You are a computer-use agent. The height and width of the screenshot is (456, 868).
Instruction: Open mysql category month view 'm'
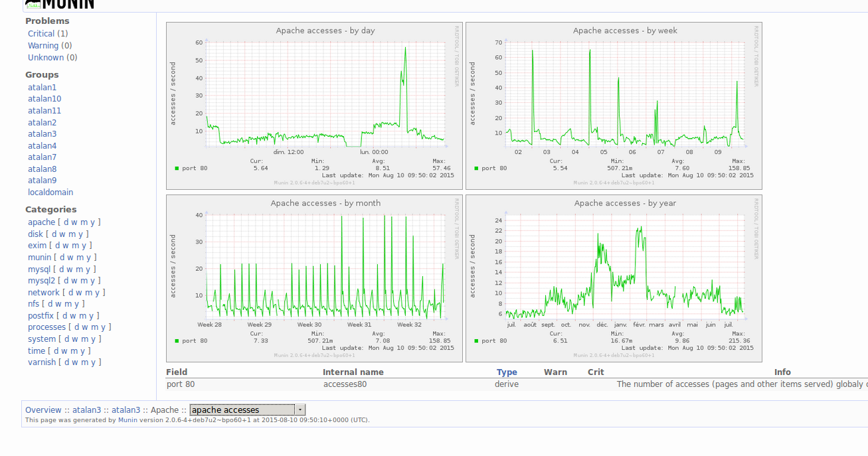80,269
